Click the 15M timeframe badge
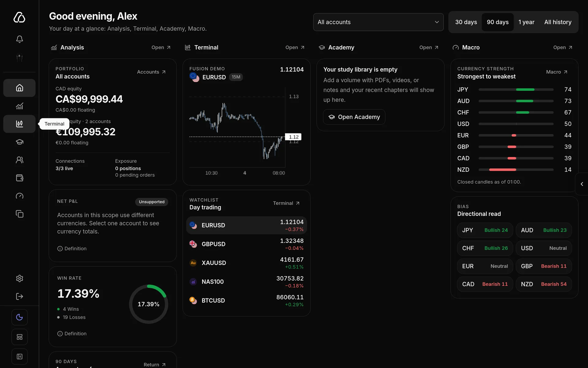This screenshot has height=368, width=588. (236, 77)
